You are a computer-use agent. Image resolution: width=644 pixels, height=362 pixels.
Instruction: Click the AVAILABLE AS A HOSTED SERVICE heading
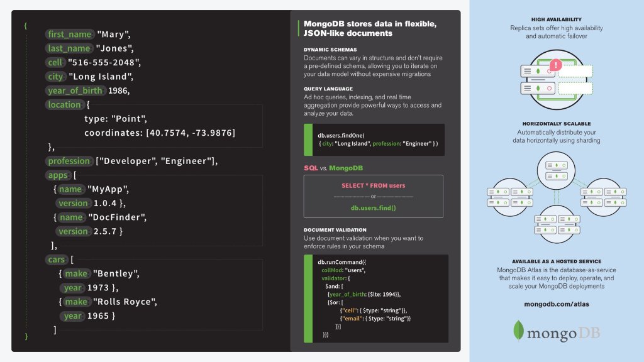coord(557,261)
